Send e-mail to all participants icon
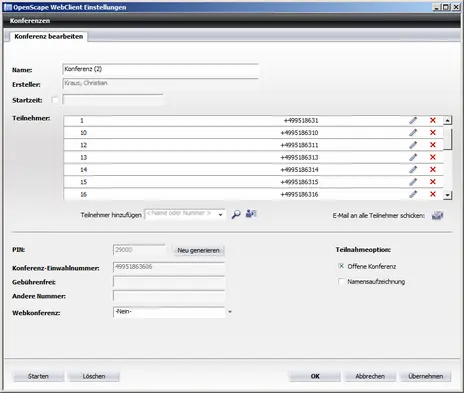 pos(437,216)
